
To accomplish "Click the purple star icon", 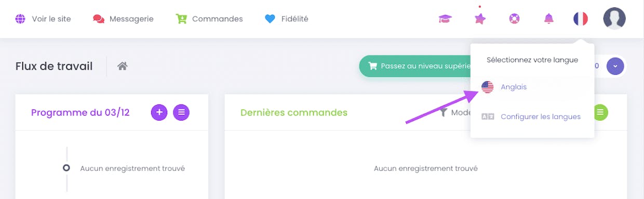I will [x=480, y=19].
